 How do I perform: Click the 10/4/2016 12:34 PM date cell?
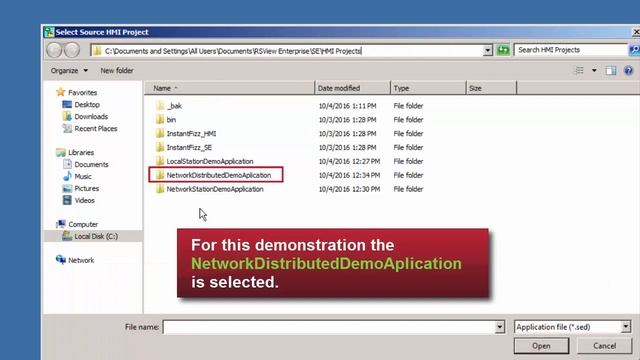[x=349, y=175]
